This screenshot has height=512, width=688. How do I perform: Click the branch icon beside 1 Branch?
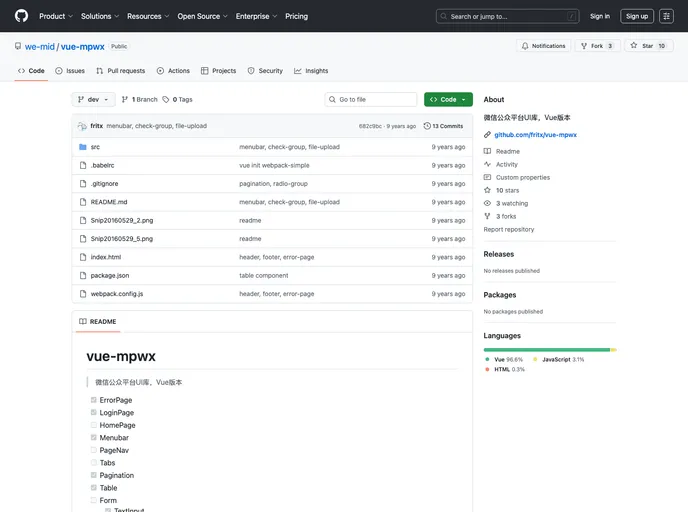pyautogui.click(x=125, y=100)
